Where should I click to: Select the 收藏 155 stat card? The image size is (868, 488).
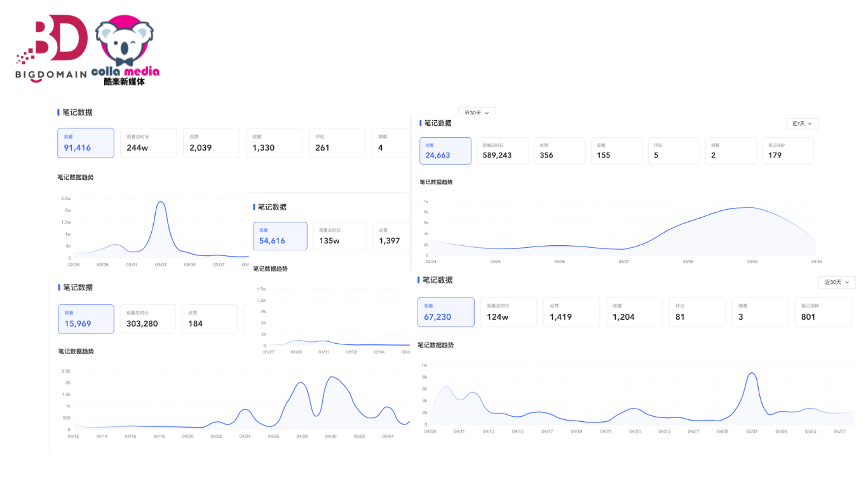617,151
